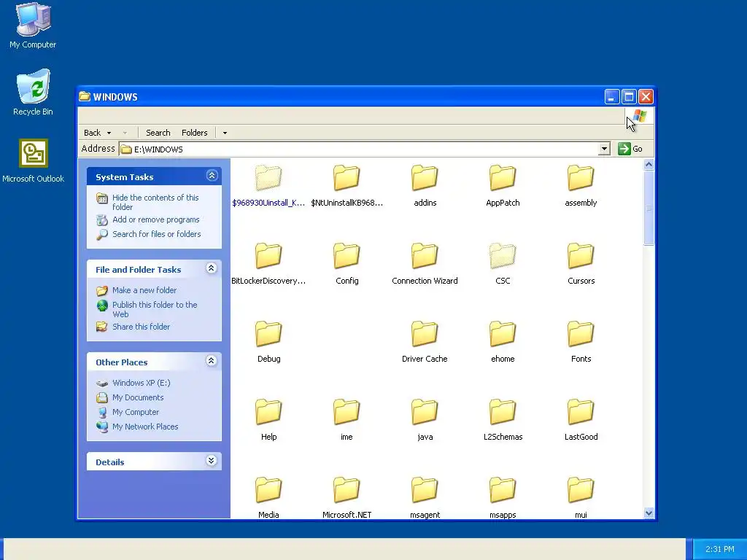747x560 pixels.
Task: Click the vertical scrollbar down arrow
Action: tap(649, 513)
